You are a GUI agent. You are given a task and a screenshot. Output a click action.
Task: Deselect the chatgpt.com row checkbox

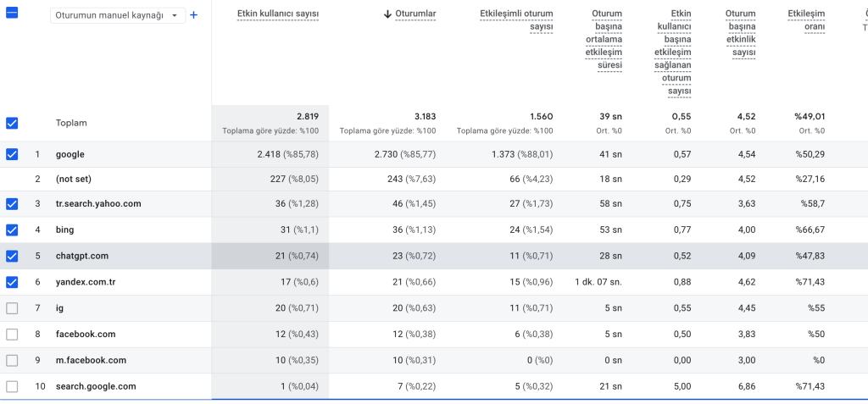point(12,256)
